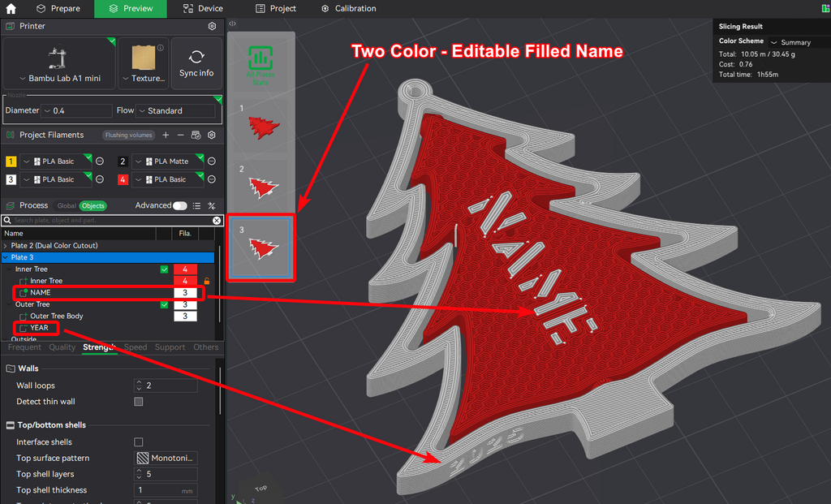Select the Global process button
831x504 pixels.
point(67,205)
